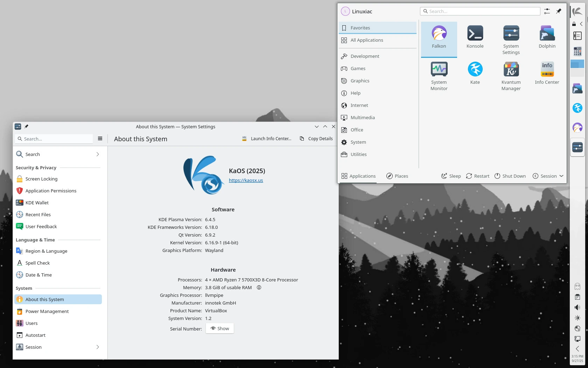Open Info Center from launcher favorites
The width and height of the screenshot is (588, 368).
tap(547, 73)
